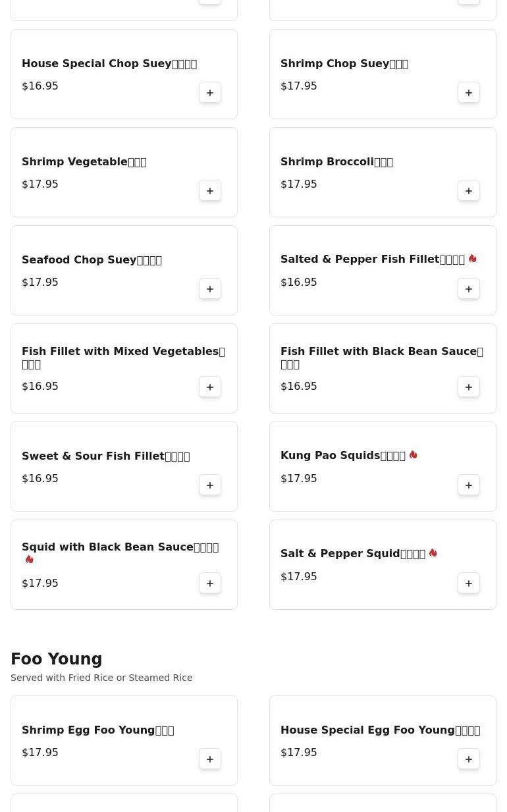Add Shrimp Broccoli using plus icon

pyautogui.click(x=469, y=191)
